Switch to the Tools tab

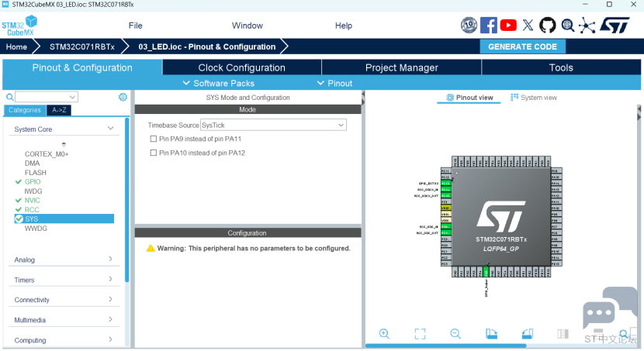tap(561, 67)
